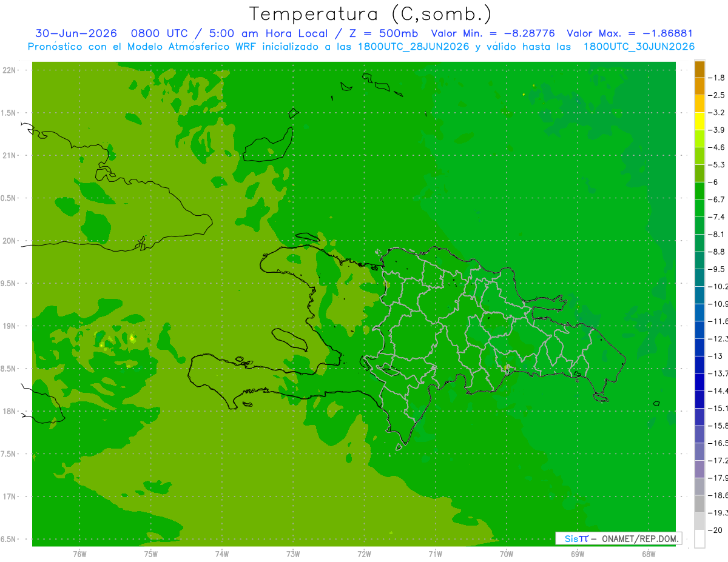Click the "-5.3" color scale label

coord(716,165)
